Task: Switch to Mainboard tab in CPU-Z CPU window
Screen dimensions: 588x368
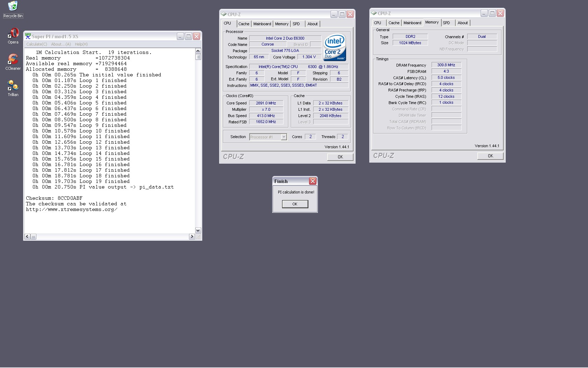Action: tap(262, 24)
